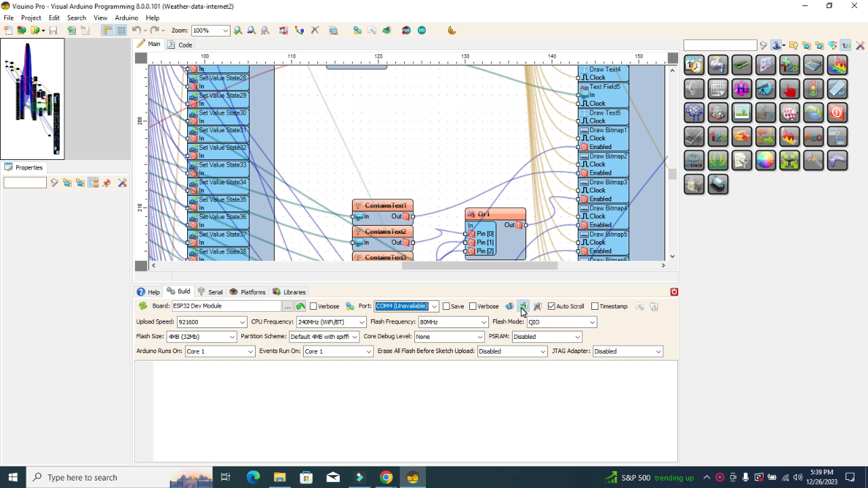This screenshot has height=488, width=868.
Task: Open the color wheel component category
Action: (766, 160)
